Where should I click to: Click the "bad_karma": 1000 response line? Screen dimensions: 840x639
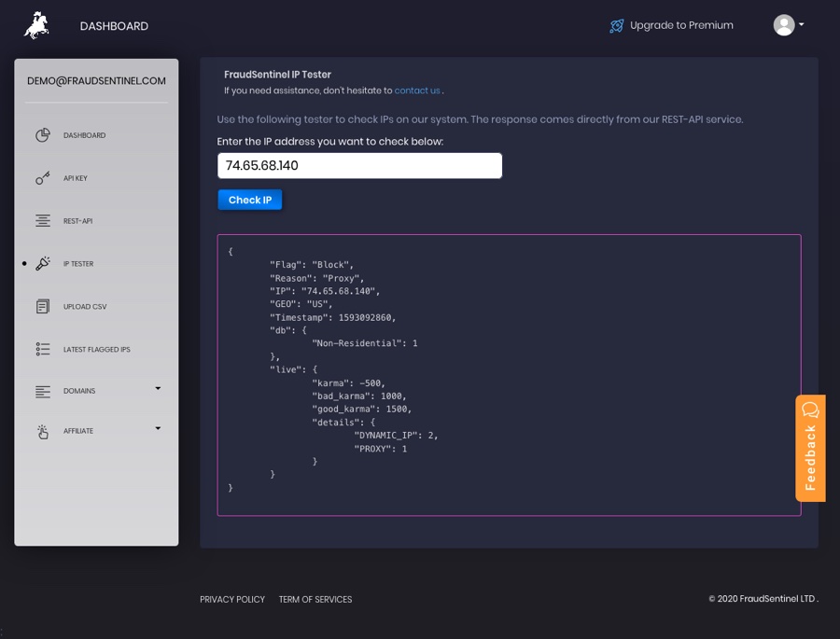pos(359,396)
